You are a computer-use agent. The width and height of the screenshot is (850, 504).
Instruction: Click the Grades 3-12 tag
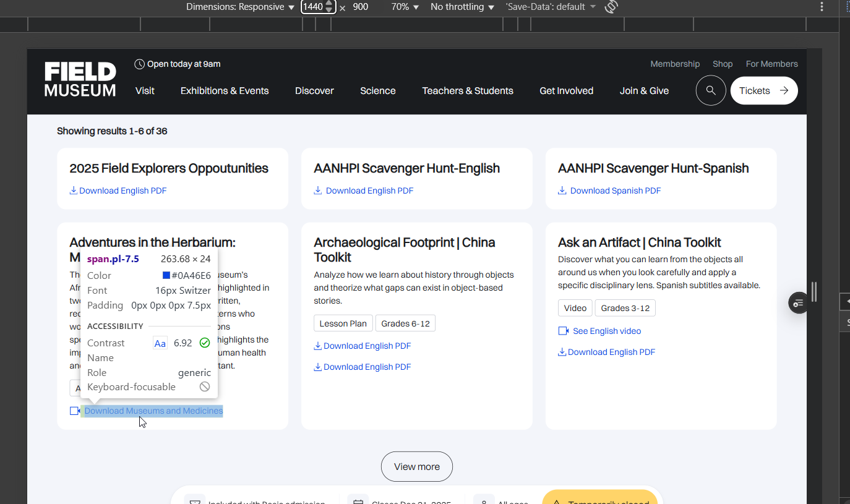click(x=625, y=308)
